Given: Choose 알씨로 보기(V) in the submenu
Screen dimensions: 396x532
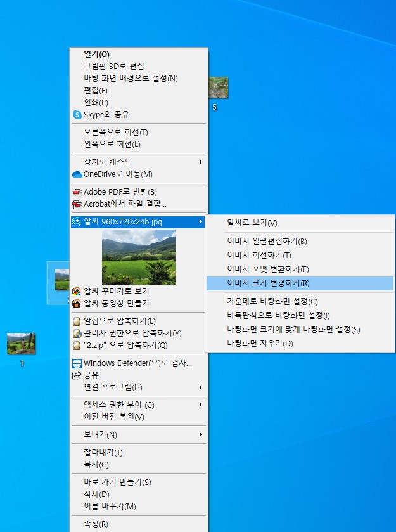Looking at the screenshot, I should pyautogui.click(x=300, y=223).
